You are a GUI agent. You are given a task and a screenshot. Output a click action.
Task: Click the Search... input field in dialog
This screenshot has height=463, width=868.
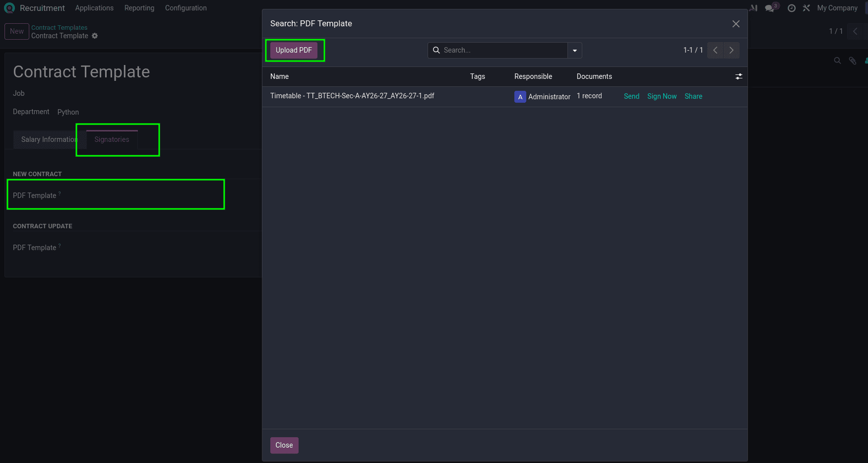pyautogui.click(x=505, y=50)
